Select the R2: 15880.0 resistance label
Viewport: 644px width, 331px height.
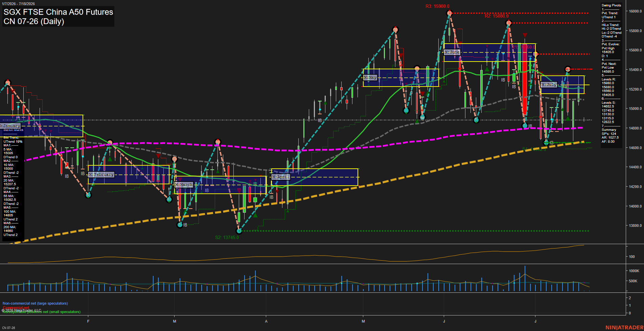(x=497, y=16)
